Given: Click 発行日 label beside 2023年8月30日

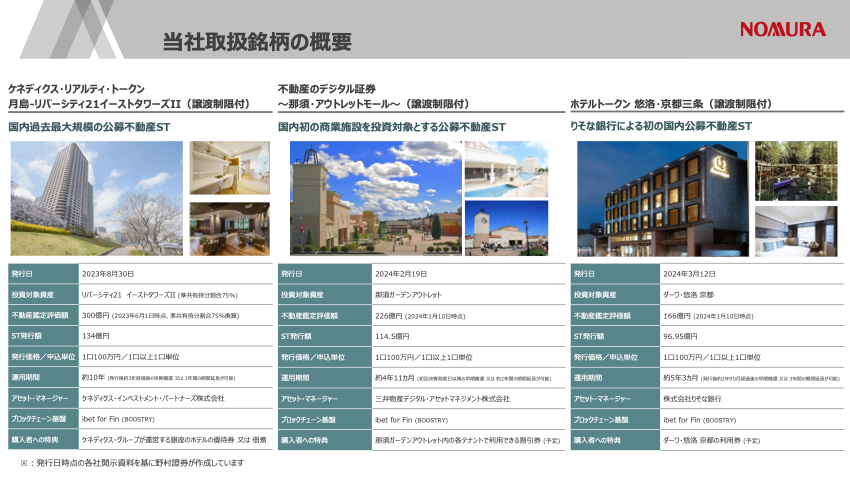Looking at the screenshot, I should (x=43, y=274).
